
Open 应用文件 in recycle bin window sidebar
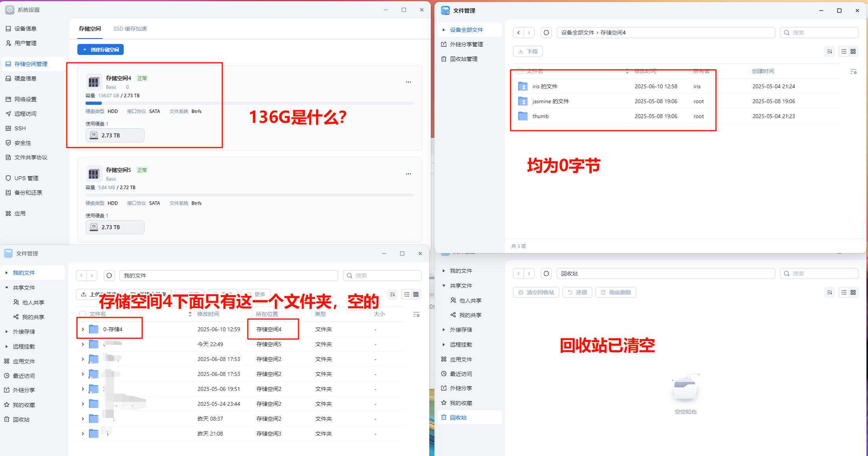pyautogui.click(x=461, y=359)
